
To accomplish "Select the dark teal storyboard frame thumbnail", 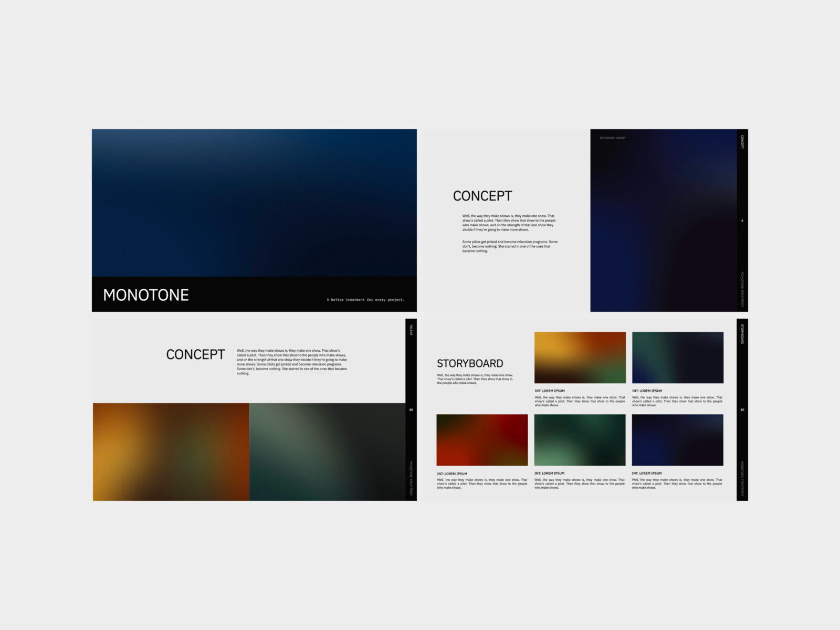I will point(678,356).
